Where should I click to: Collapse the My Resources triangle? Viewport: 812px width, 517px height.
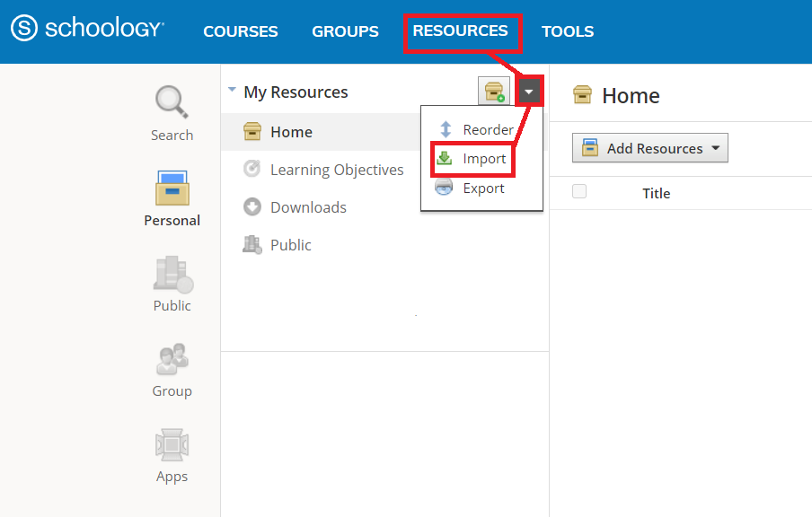(x=232, y=90)
